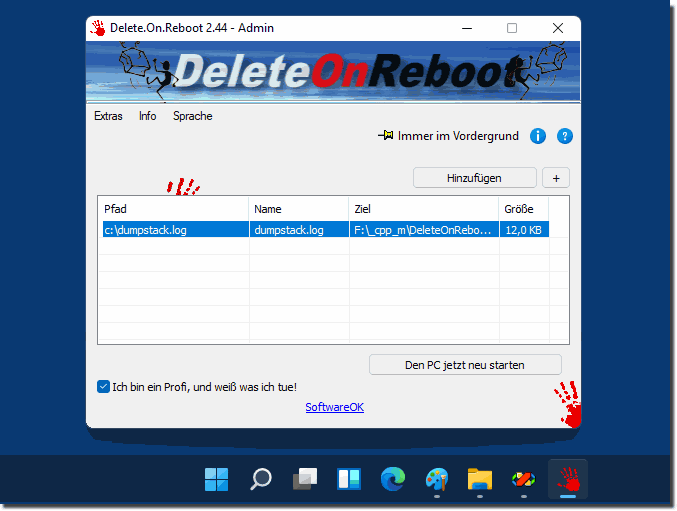Click 'Den PC jetzt neu starten' button
677x511 pixels.
tap(465, 365)
